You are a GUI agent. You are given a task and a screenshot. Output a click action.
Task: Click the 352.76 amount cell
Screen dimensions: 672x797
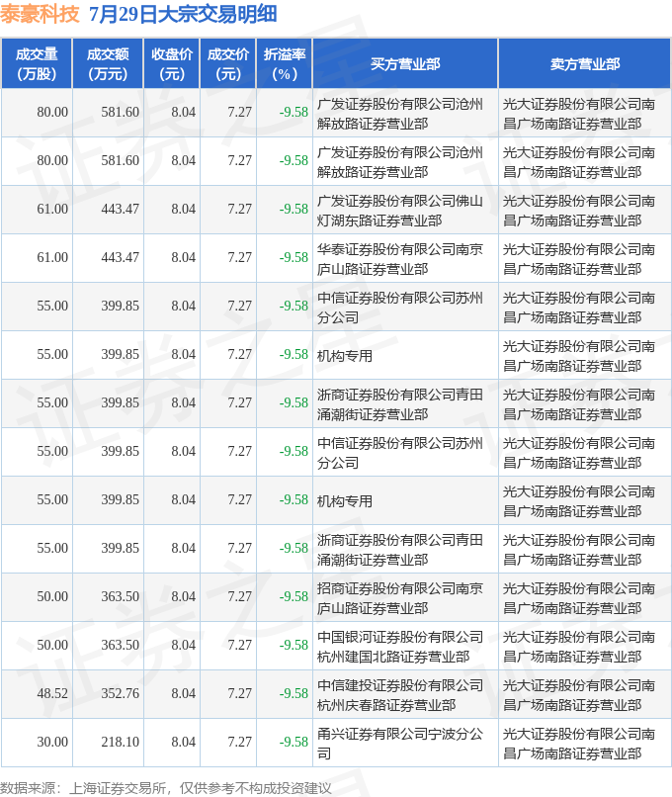tap(120, 693)
